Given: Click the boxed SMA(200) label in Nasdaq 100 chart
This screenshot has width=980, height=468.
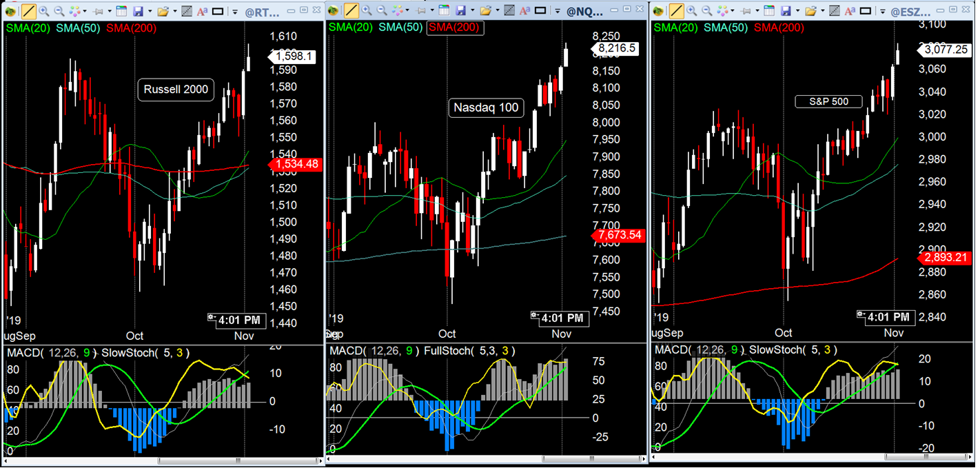Looking at the screenshot, I should tap(456, 27).
